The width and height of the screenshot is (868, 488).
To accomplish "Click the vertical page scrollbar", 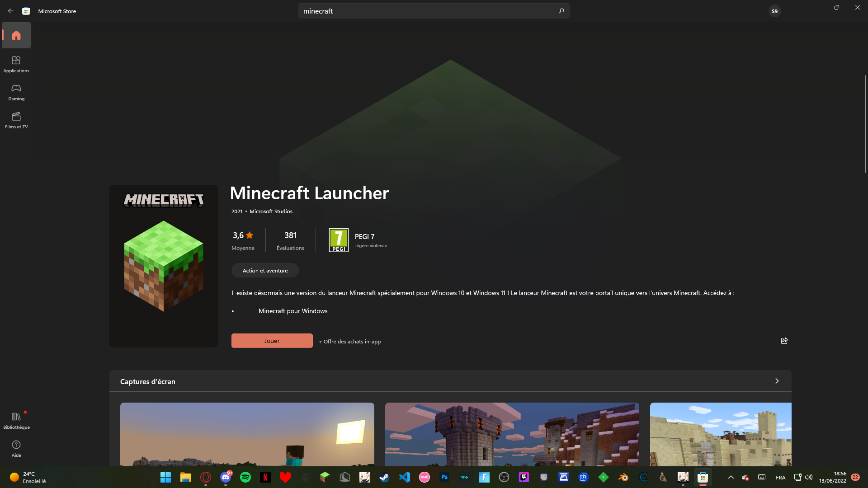I will pos(865,124).
